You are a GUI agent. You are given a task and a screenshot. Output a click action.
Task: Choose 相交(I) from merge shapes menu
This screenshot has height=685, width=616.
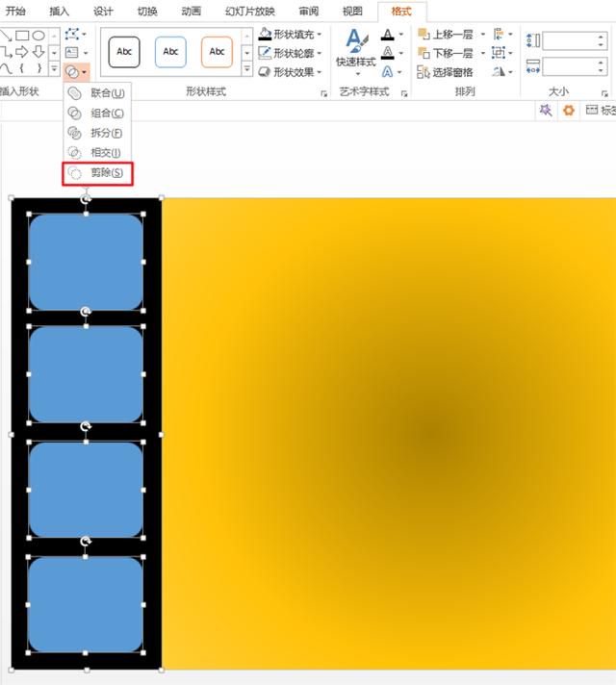[x=97, y=152]
